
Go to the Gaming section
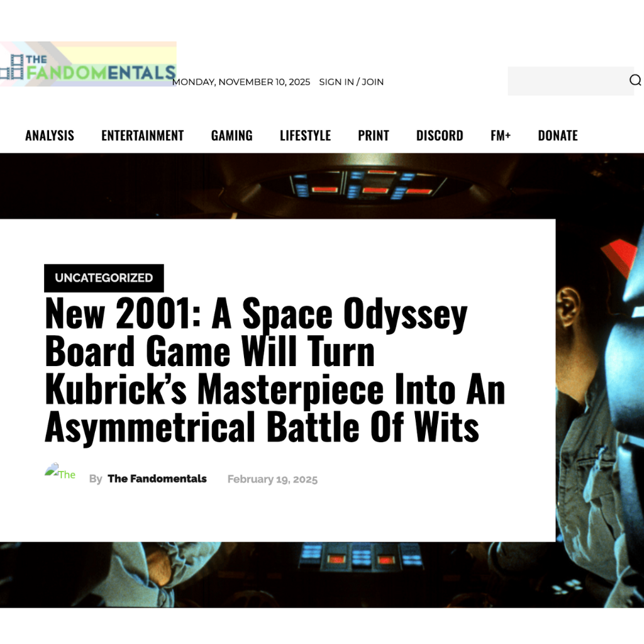pos(231,135)
